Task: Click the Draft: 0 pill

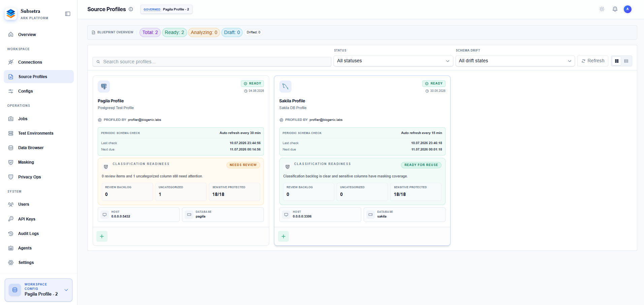Action: point(232,33)
